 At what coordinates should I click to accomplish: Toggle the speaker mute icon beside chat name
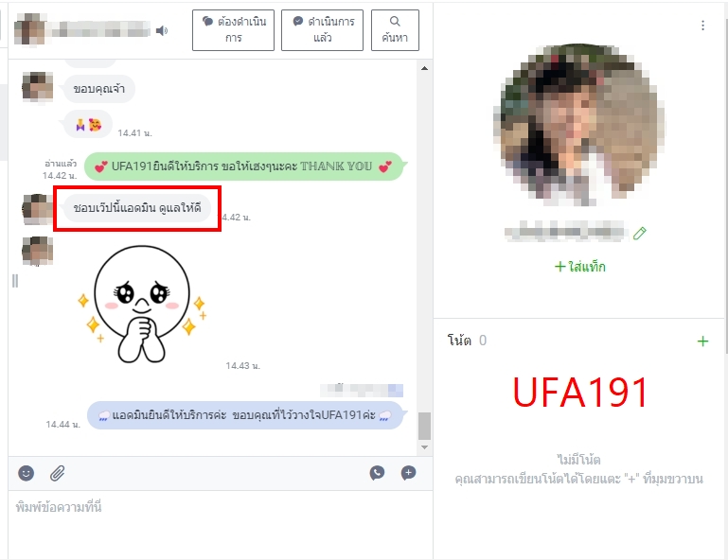coord(162,30)
